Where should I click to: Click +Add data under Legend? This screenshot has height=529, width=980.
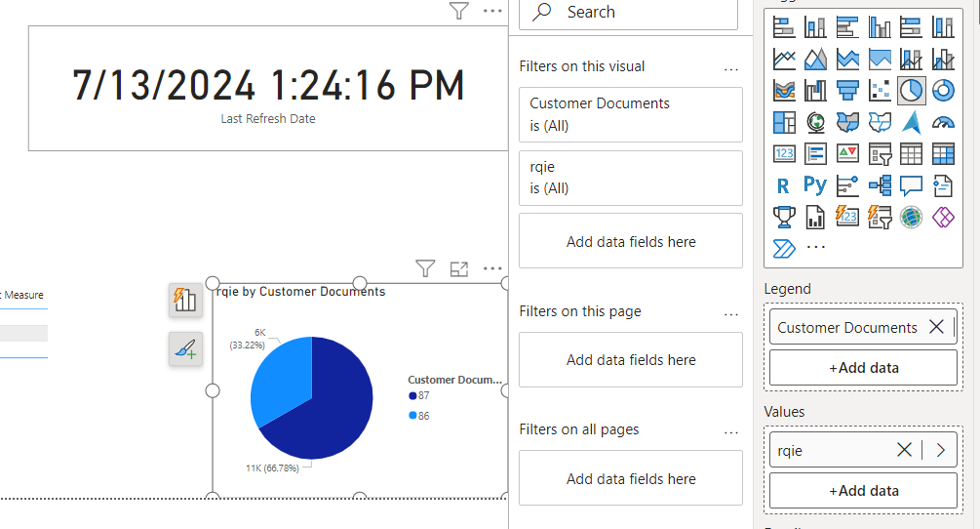tap(863, 368)
